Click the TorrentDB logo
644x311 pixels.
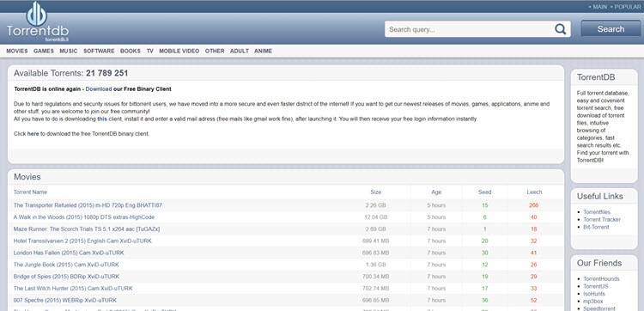(x=38, y=22)
